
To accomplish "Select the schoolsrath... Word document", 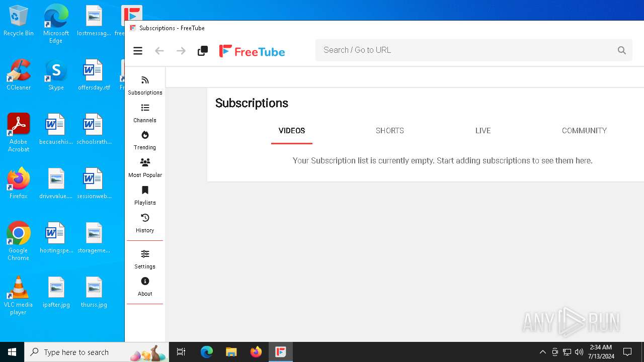I will [94, 130].
